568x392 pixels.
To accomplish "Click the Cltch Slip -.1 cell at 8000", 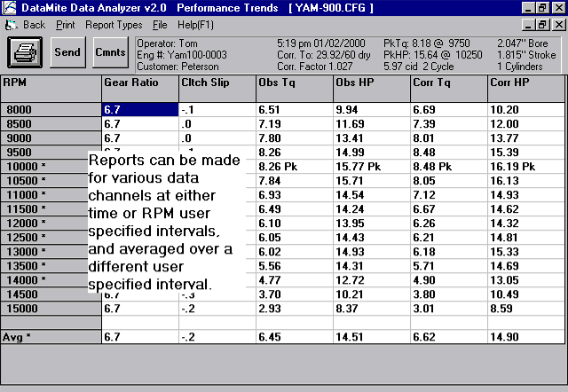I will click(217, 110).
